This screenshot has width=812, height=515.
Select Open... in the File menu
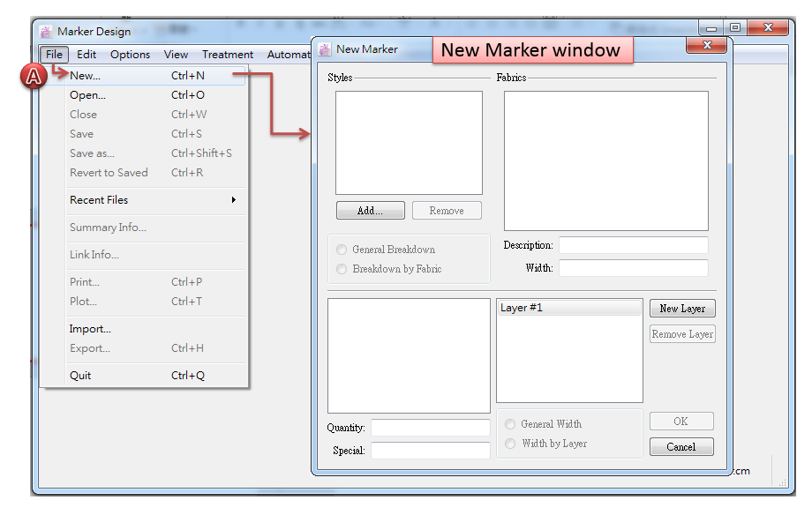[87, 95]
